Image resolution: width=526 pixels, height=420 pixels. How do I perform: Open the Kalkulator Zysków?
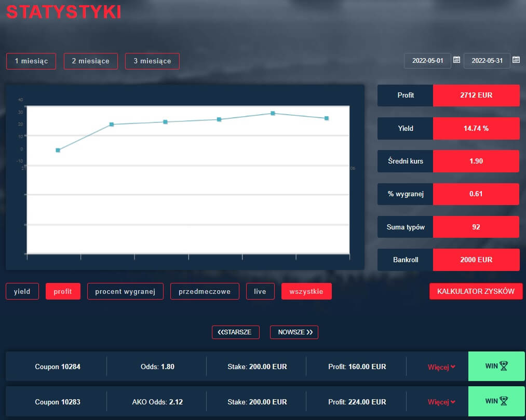(476, 291)
